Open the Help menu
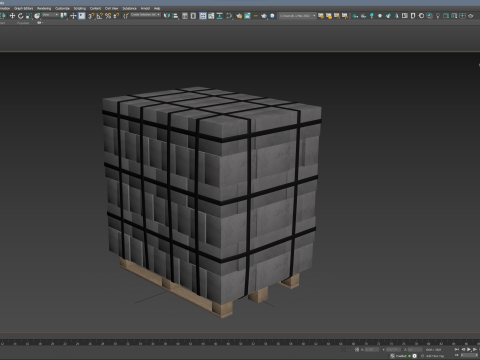This screenshot has height=360, width=480. 157,8
